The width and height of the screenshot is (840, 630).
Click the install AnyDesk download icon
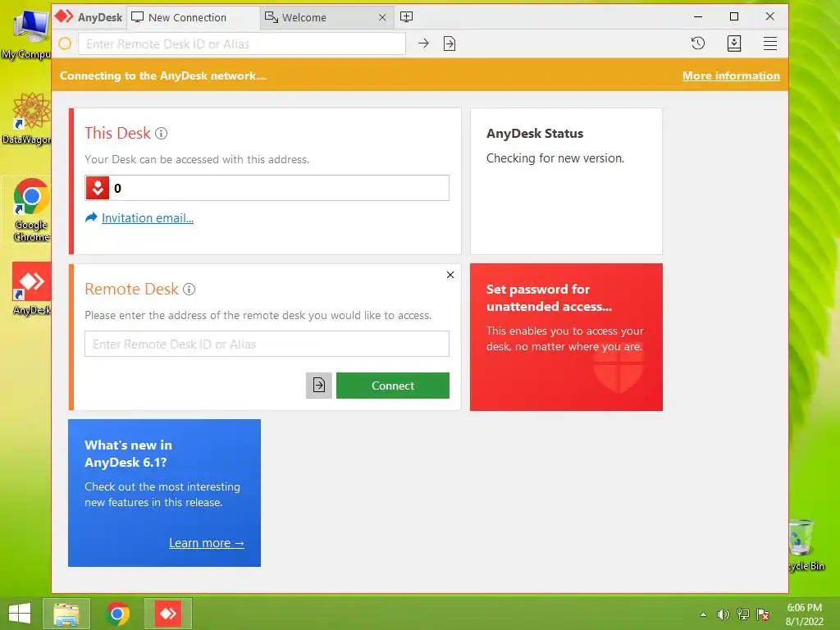pyautogui.click(x=734, y=43)
